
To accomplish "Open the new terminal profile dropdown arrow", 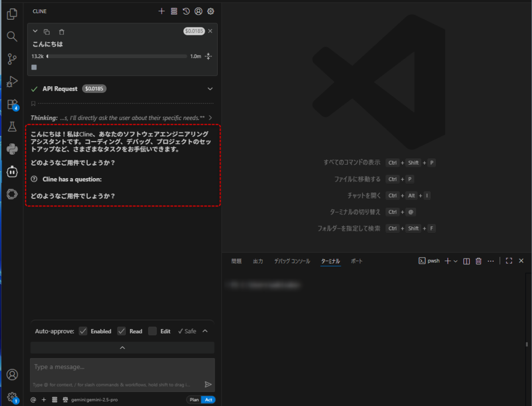I will tap(456, 261).
